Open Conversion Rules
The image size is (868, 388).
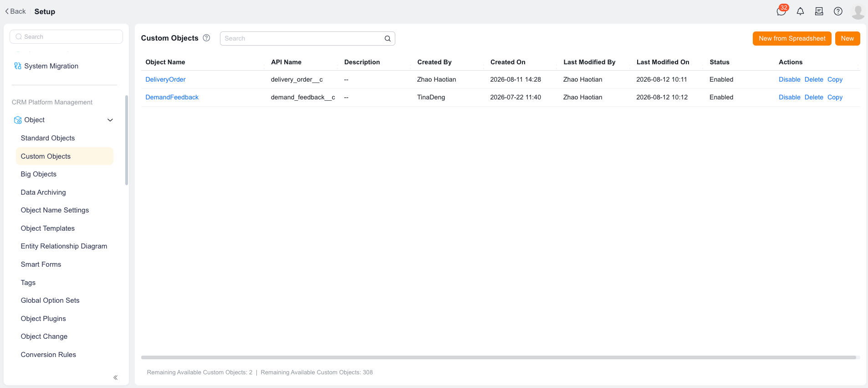click(48, 355)
